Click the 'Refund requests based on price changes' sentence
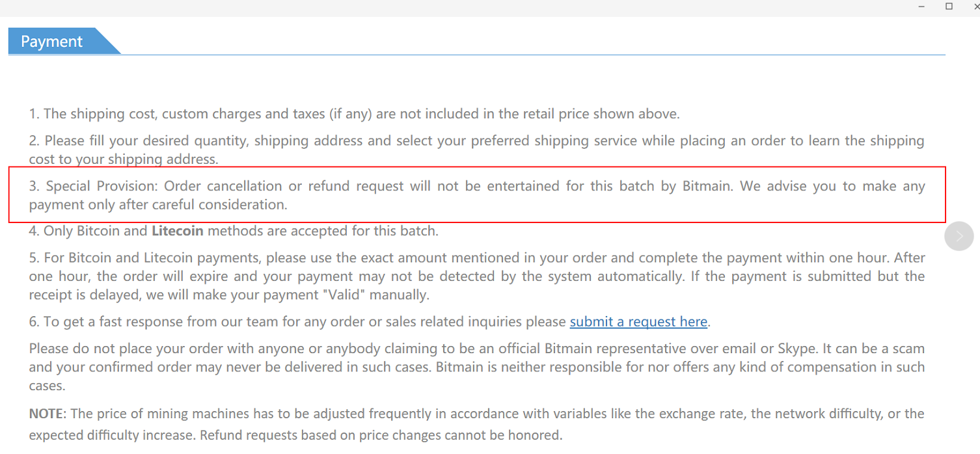 [381, 435]
